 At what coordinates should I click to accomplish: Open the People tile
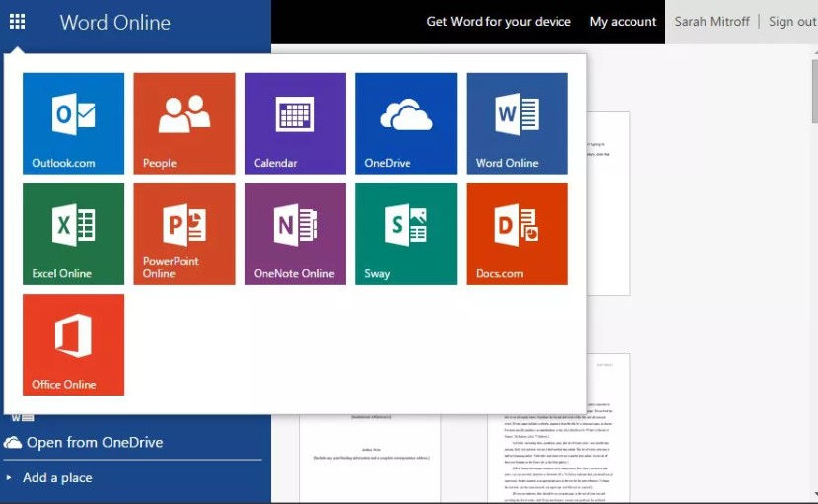click(x=185, y=123)
